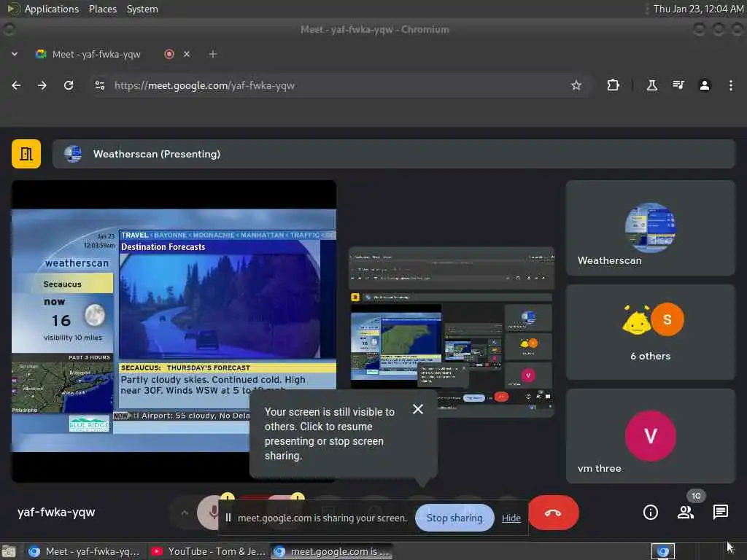Open the tab search dropdown arrow
Screen dimensions: 747x560
[x=15, y=54]
